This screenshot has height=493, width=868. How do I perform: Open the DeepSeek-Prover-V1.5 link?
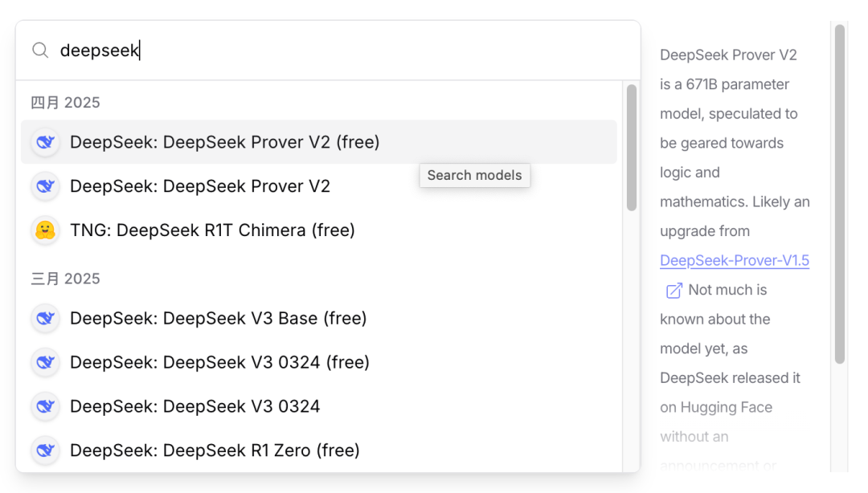[x=734, y=261]
